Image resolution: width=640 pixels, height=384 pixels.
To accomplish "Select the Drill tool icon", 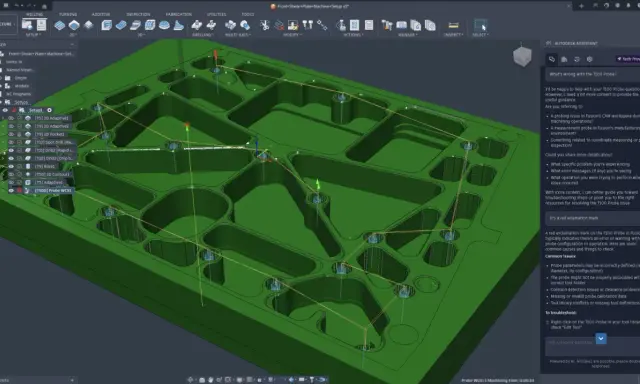I will tap(196, 25).
